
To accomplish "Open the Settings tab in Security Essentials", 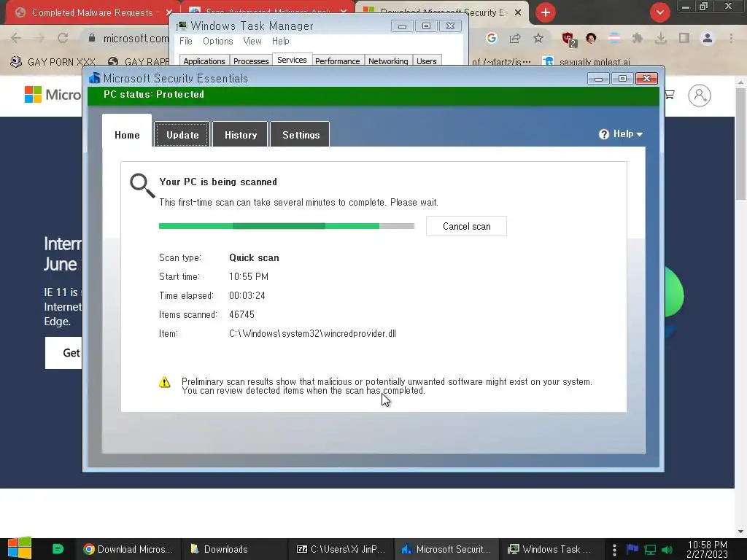I will 301,135.
